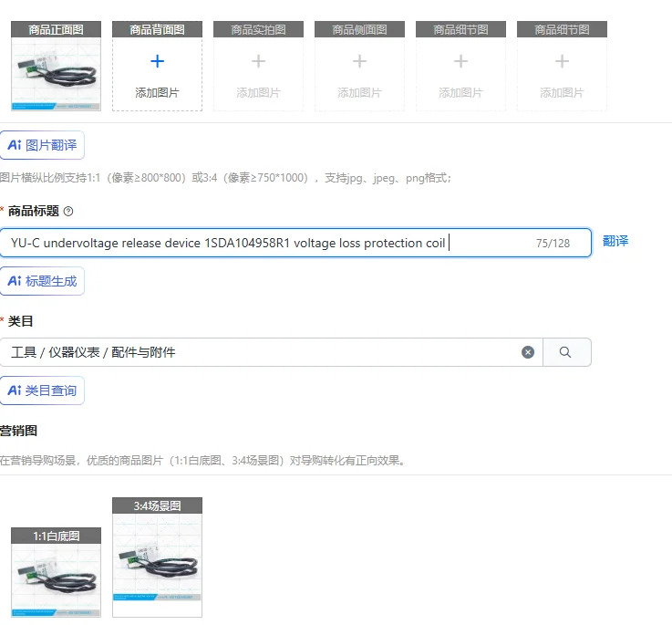Click the 营销图 section heading
This screenshot has width=672, height=625.
coord(18,431)
